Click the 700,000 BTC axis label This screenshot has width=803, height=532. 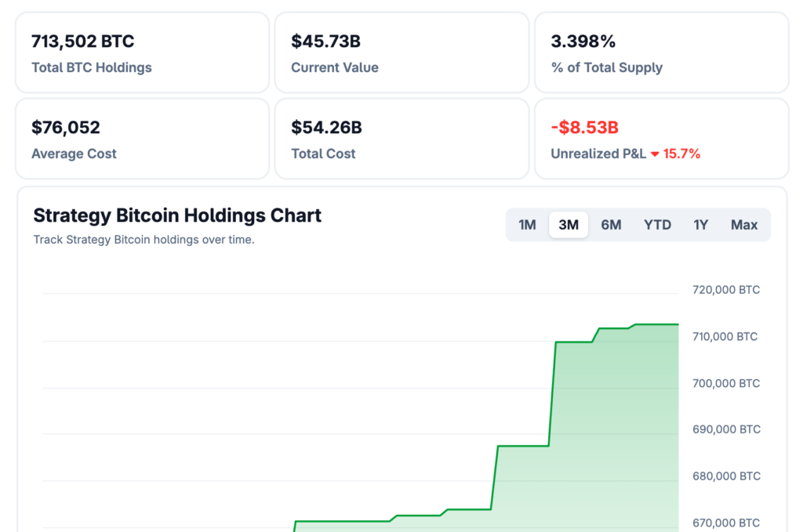coord(725,383)
